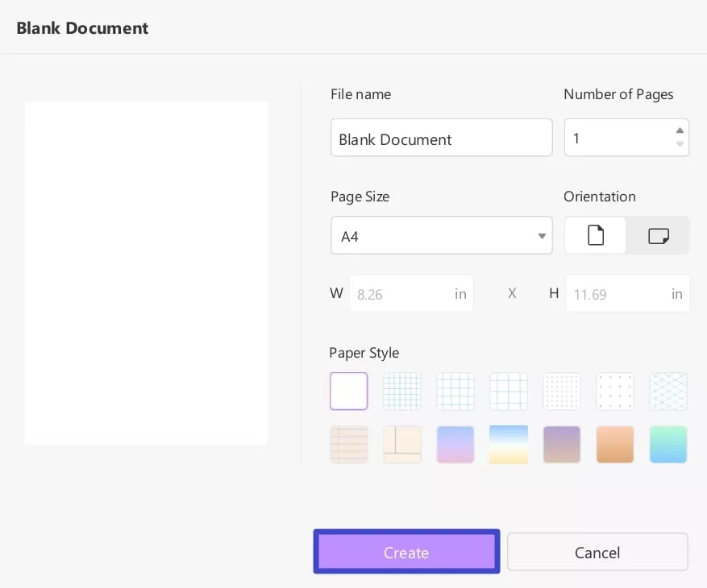707x588 pixels.
Task: Open the Page Size dropdown
Action: 442,235
